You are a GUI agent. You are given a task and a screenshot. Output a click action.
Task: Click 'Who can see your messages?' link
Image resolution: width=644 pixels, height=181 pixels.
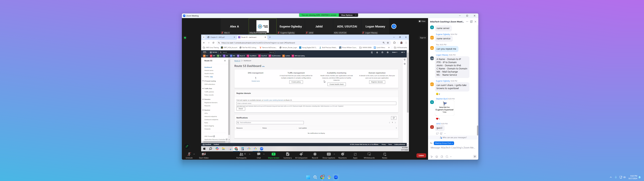point(454,138)
